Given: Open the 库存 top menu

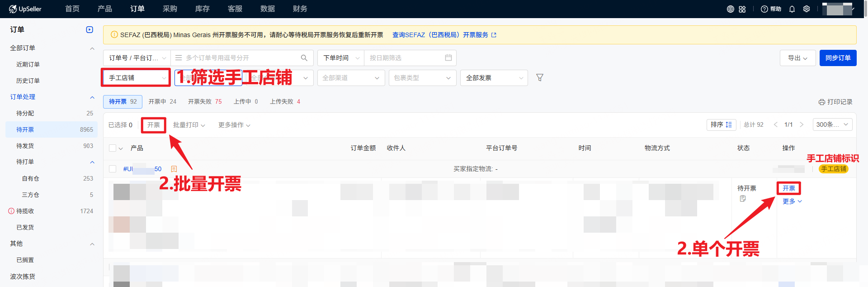Looking at the screenshot, I should [202, 9].
